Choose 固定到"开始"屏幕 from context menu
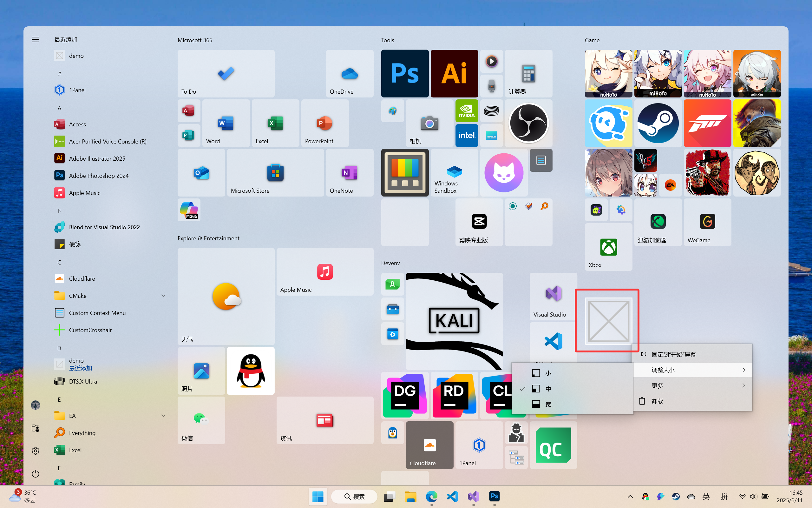The height and width of the screenshot is (508, 812). coord(692,354)
